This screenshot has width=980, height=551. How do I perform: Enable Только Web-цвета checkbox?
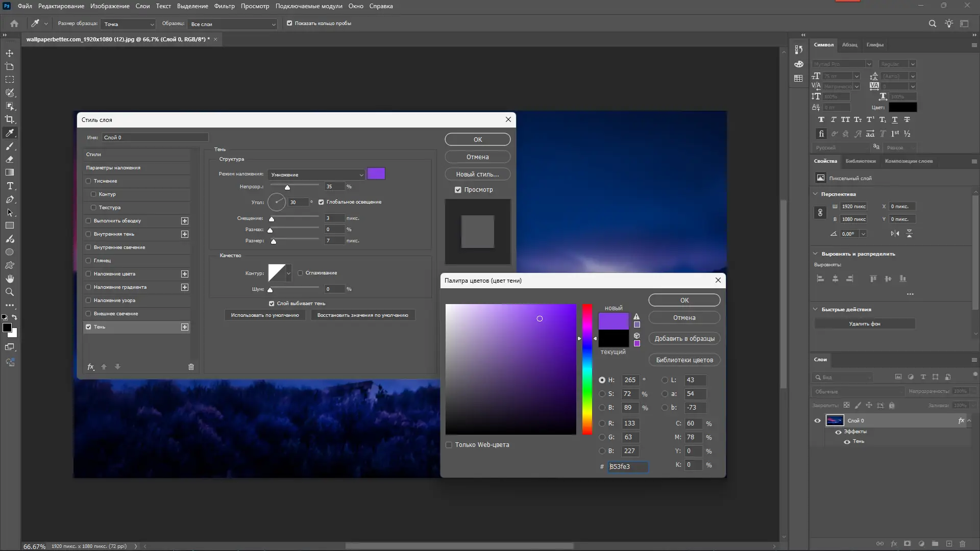click(x=449, y=445)
